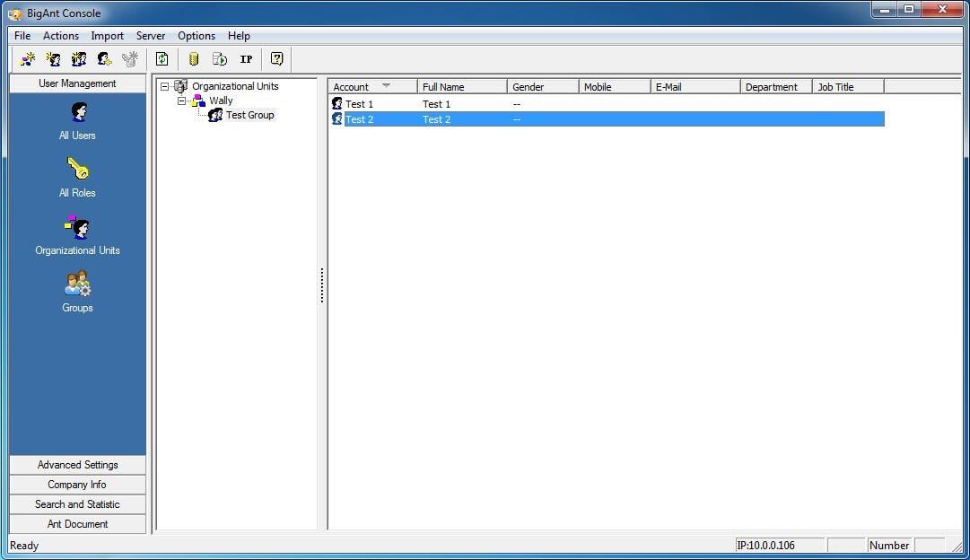Collapse the Wally tree node
Viewport: 970px width, 560px height.
coord(181,101)
